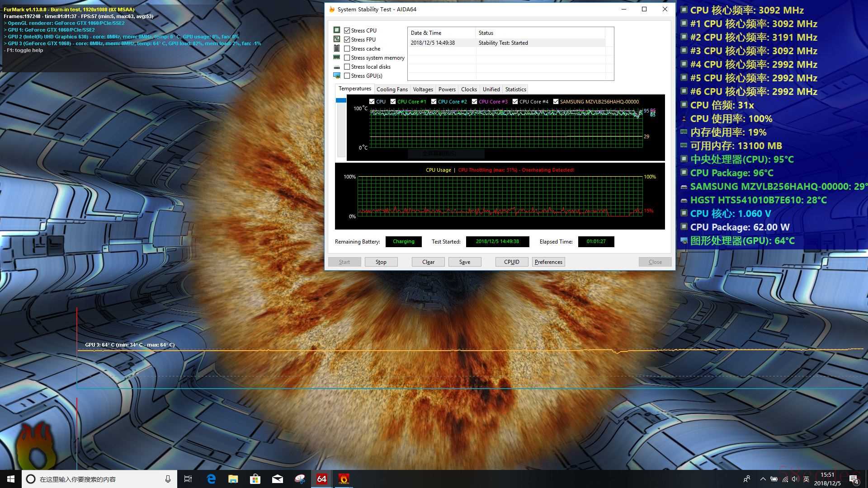This screenshot has height=488, width=868.
Task: Open the Mail app from the taskbar
Action: click(x=278, y=479)
